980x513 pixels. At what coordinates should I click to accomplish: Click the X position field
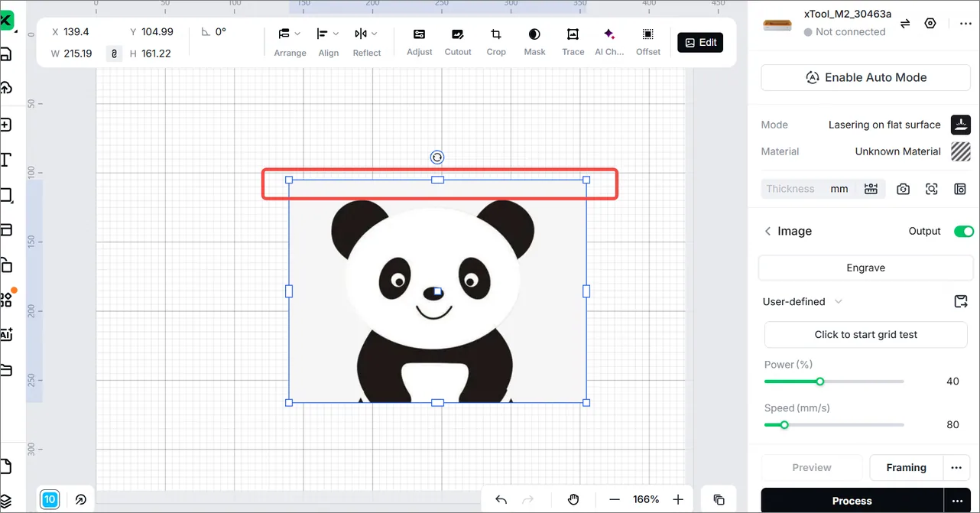pos(76,32)
